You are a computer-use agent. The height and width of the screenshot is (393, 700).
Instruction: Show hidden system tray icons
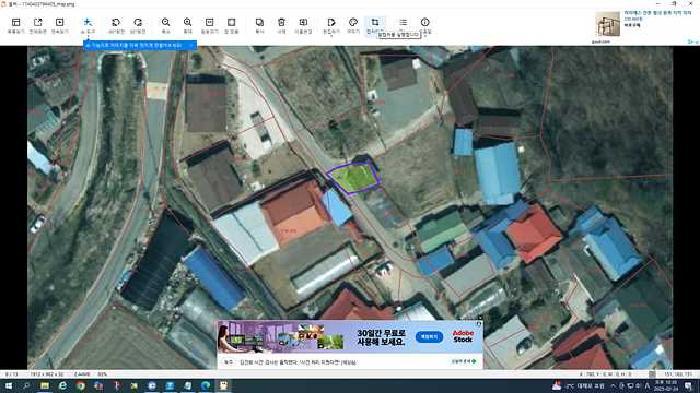click(613, 386)
